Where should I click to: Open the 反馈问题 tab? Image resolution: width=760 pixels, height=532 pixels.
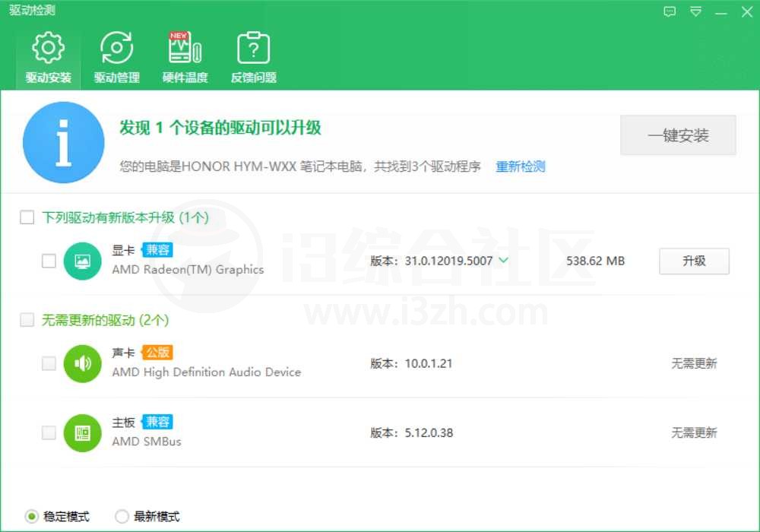(253, 59)
